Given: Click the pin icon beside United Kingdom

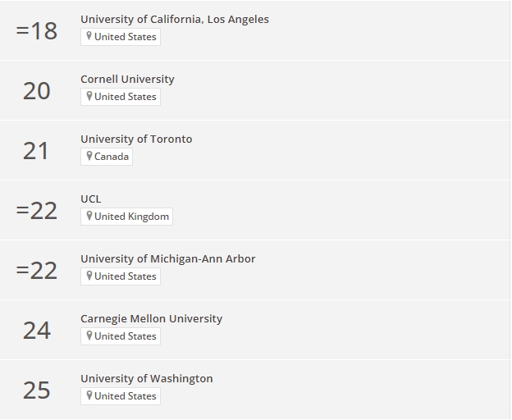Looking at the screenshot, I should click(89, 216).
